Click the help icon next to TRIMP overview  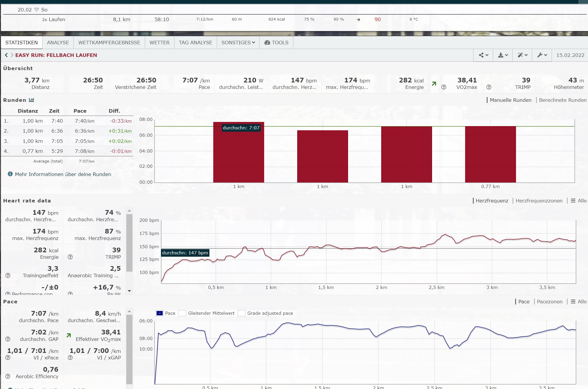489,87
